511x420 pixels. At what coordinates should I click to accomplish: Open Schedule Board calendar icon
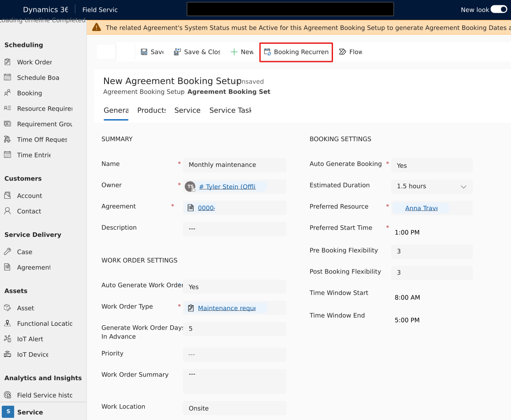(x=8, y=77)
